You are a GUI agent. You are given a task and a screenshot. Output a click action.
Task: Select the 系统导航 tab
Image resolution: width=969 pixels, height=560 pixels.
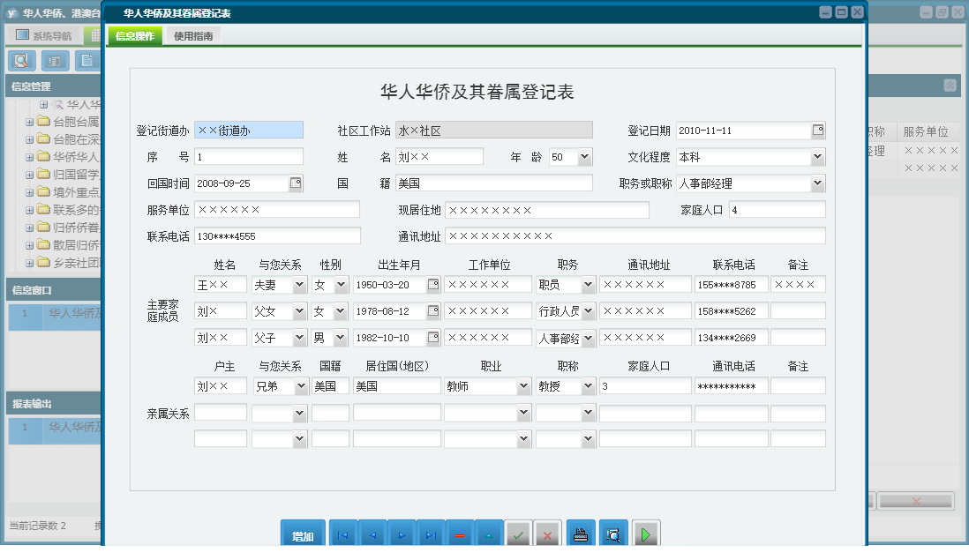point(44,36)
